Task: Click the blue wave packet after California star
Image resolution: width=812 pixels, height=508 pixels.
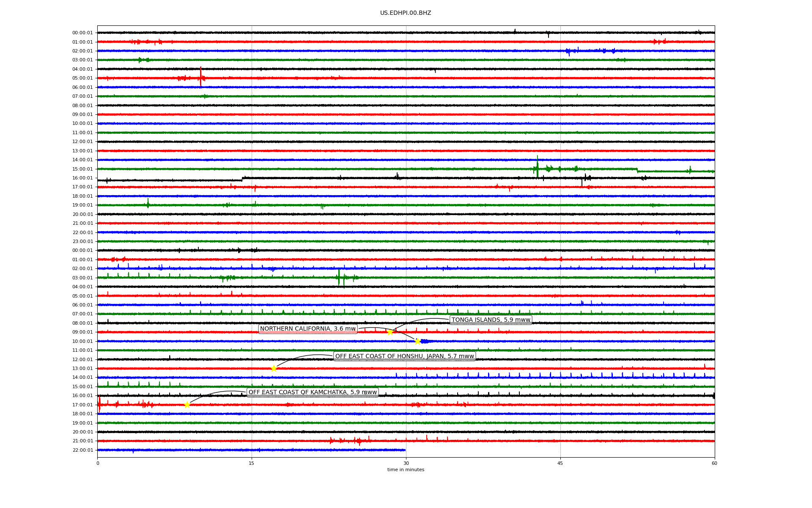Action: point(425,341)
